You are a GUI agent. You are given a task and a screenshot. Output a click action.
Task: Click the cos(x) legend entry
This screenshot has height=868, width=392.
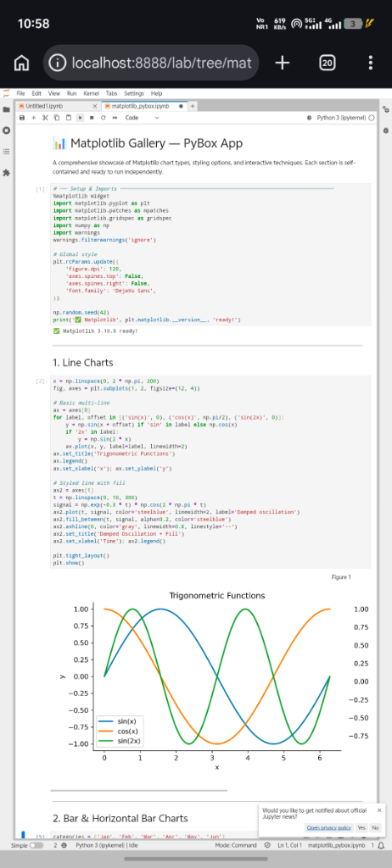[x=119, y=731]
